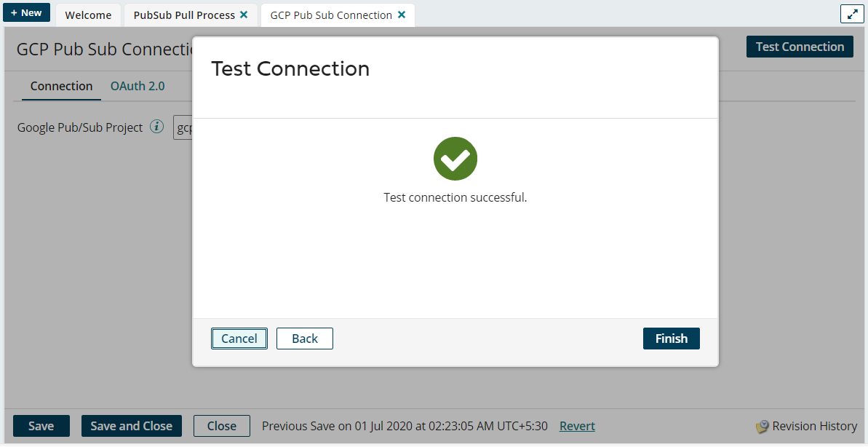Click the Close button in the footer

(221, 426)
